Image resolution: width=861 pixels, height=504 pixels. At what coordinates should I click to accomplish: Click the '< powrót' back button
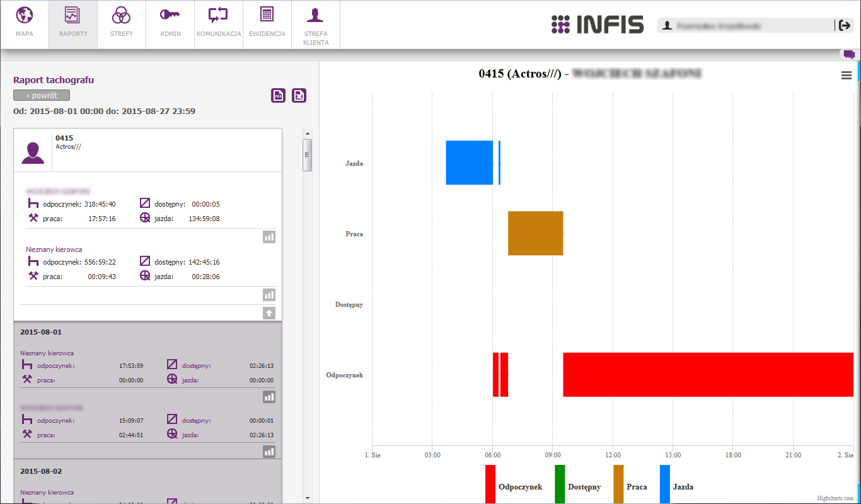tap(42, 95)
